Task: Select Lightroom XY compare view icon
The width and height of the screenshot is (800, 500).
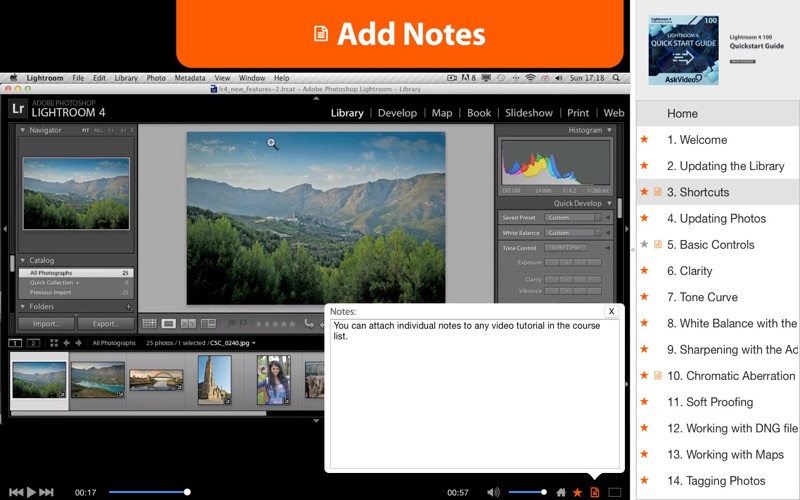Action: pos(188,323)
